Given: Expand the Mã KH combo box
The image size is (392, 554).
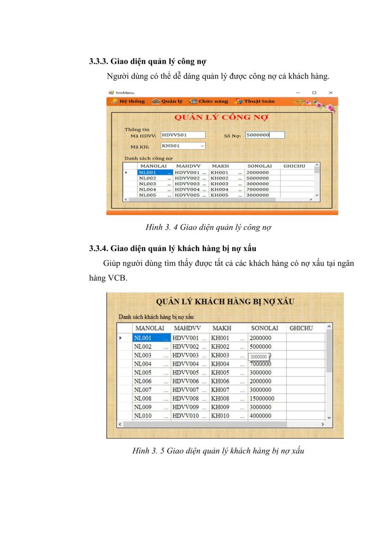Looking at the screenshot, I should [202, 146].
